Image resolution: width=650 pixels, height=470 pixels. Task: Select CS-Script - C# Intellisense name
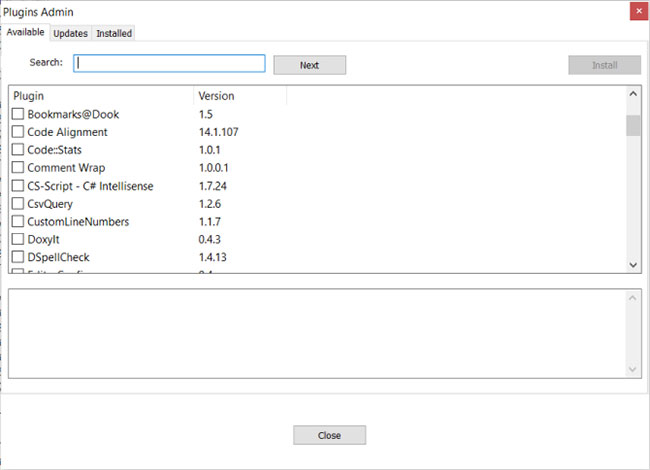tap(90, 186)
